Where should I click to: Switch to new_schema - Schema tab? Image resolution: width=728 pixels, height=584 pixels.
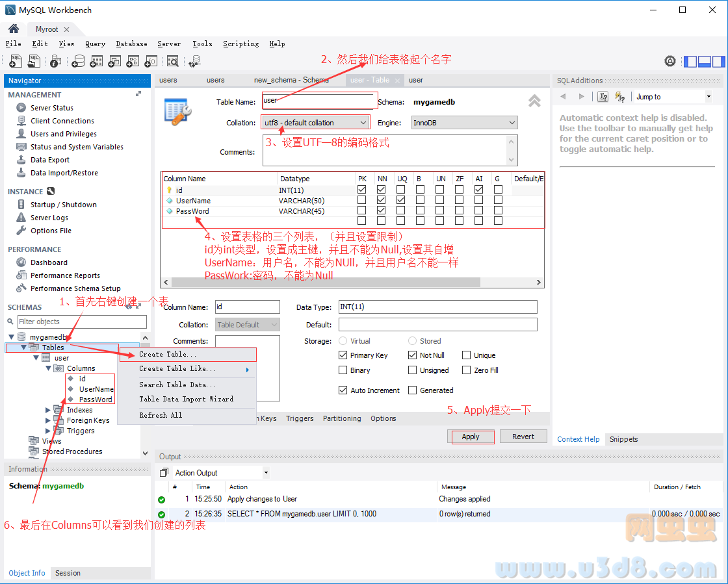coord(291,80)
